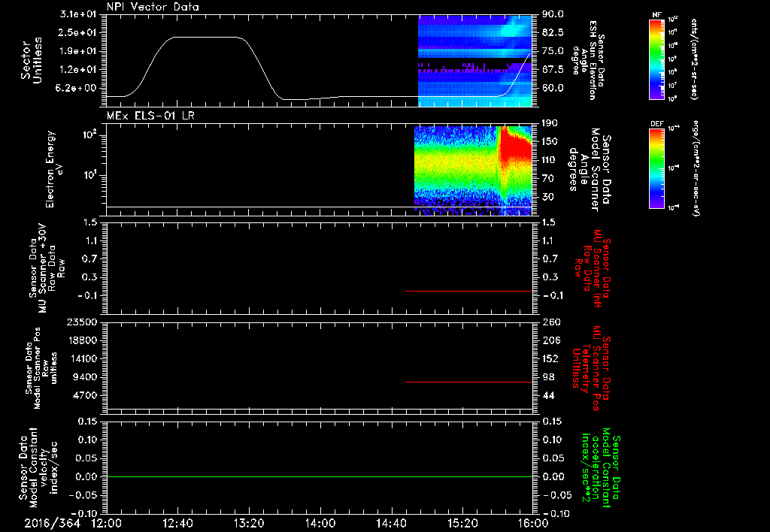Click the "ESH Sun Elevation Angle" axis label
The height and width of the screenshot is (532, 770).
(x=589, y=60)
